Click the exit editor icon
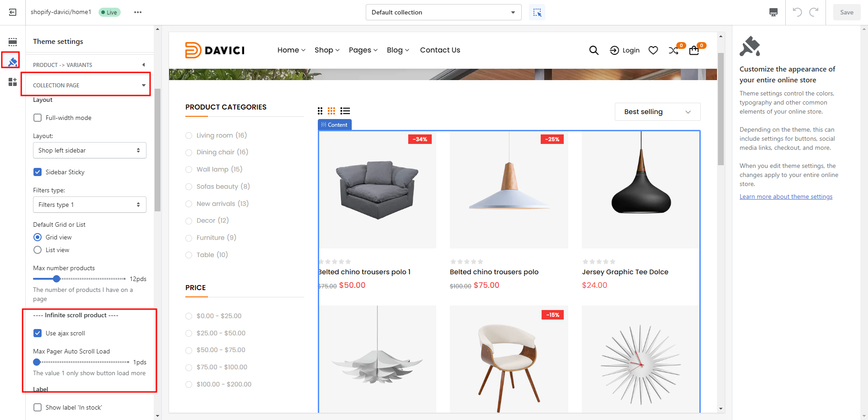 click(13, 12)
